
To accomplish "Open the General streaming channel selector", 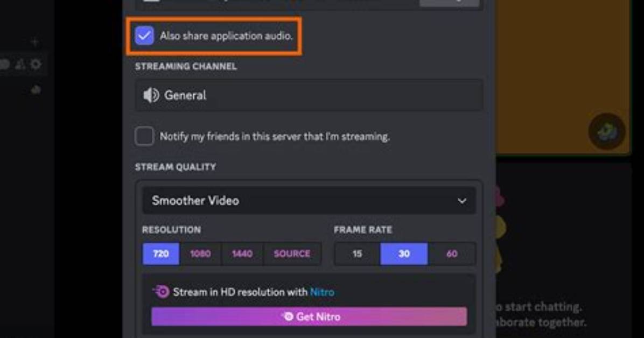I will coord(309,95).
